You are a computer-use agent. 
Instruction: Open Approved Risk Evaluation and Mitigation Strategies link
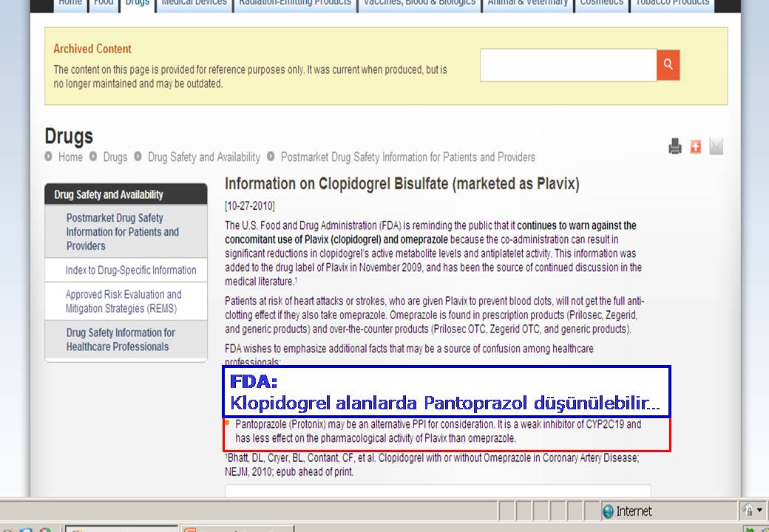(x=123, y=301)
